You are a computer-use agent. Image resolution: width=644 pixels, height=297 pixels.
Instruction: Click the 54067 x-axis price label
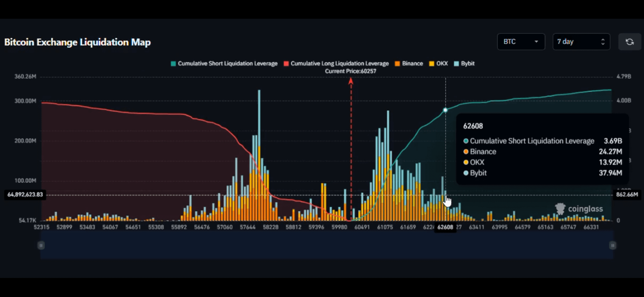110,227
